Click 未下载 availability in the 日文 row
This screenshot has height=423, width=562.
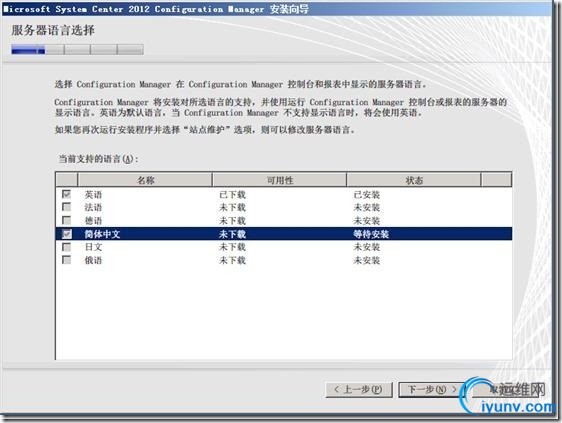[232, 247]
